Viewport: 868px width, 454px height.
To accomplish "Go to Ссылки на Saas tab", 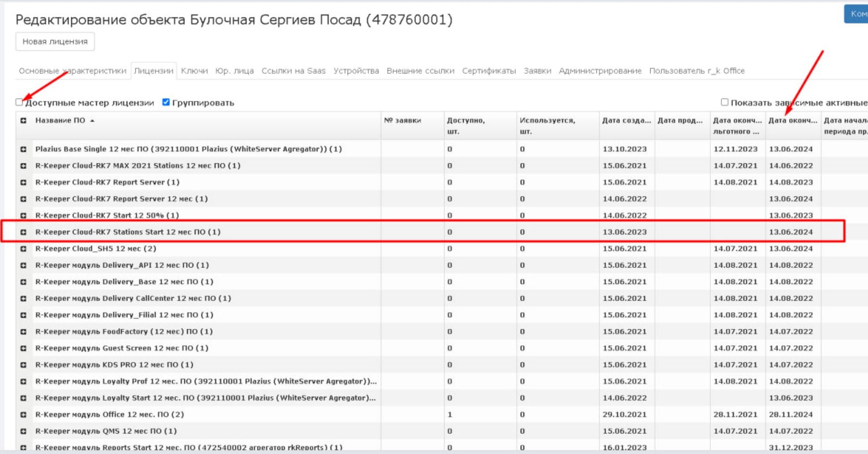I will pyautogui.click(x=293, y=71).
